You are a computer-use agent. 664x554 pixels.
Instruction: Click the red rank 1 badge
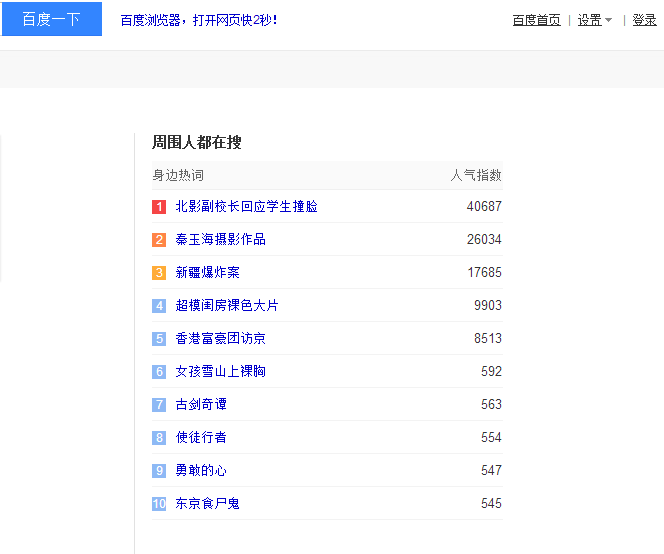pyautogui.click(x=159, y=207)
